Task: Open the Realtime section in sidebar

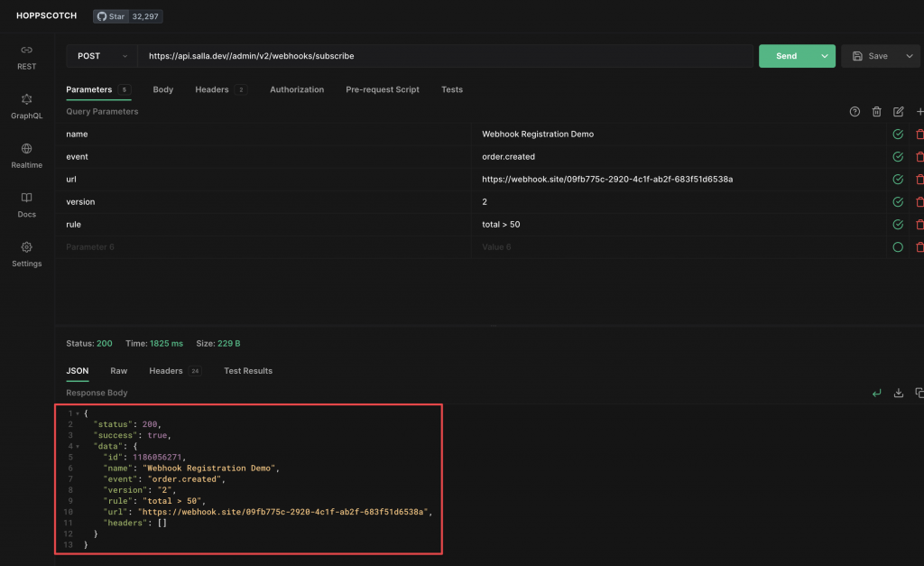Action: [x=26, y=156]
